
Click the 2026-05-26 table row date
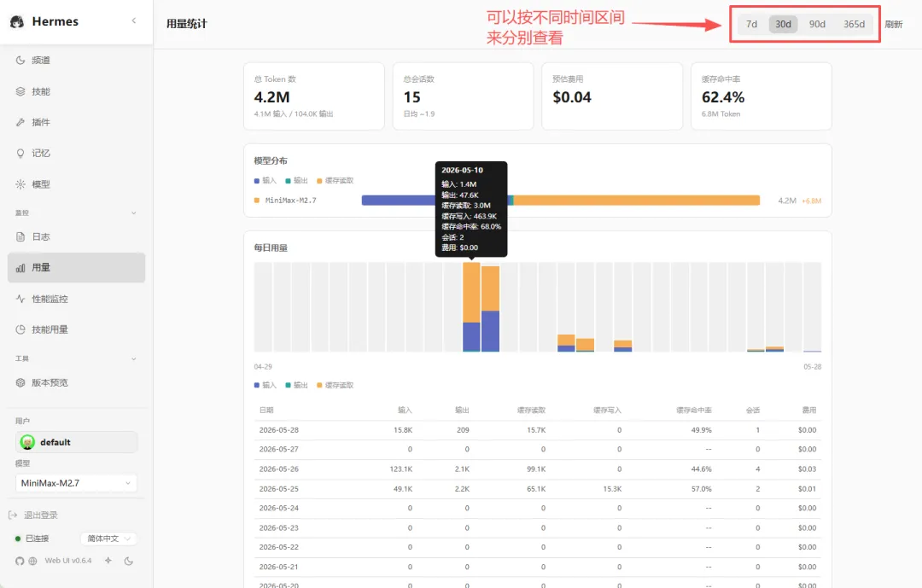point(278,469)
